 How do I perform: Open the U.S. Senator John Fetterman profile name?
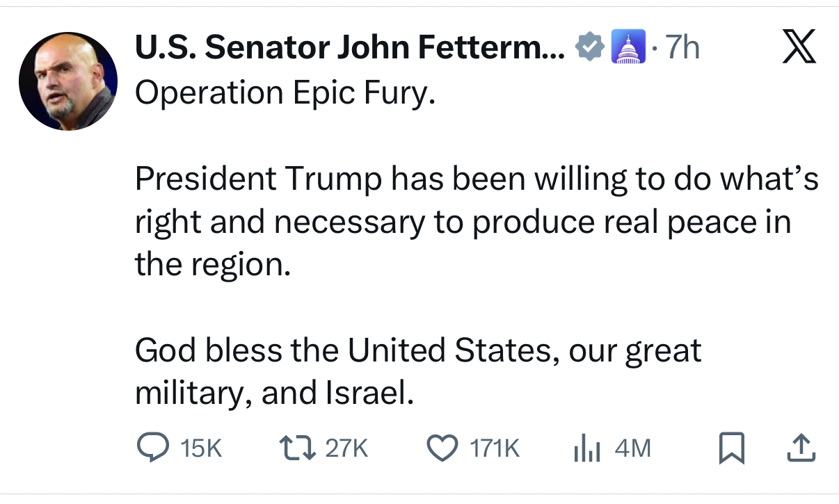(350, 48)
